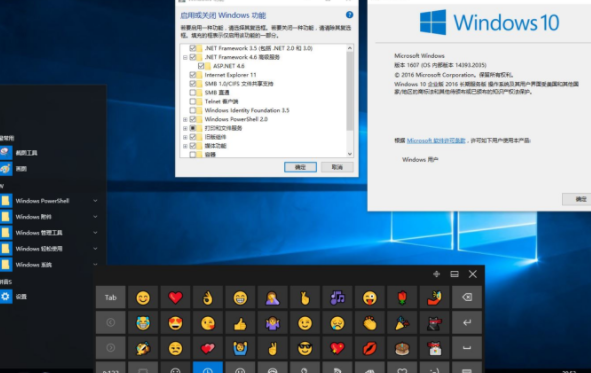Insert the crossed fingers emoji

pos(305,297)
